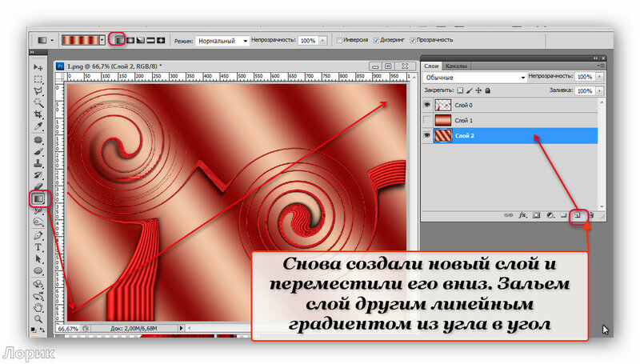Open the layer style fx menu
640x364 pixels.
click(522, 215)
